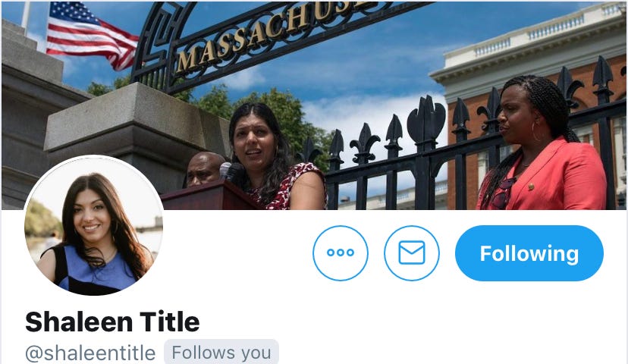The height and width of the screenshot is (364, 628).
Task: Click the bald man behind the podium
Action: (205, 169)
